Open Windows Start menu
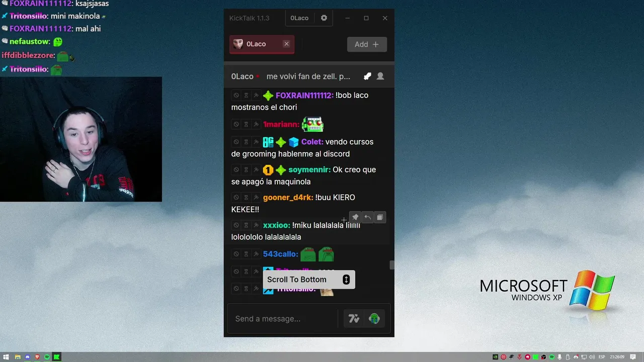 point(7,357)
